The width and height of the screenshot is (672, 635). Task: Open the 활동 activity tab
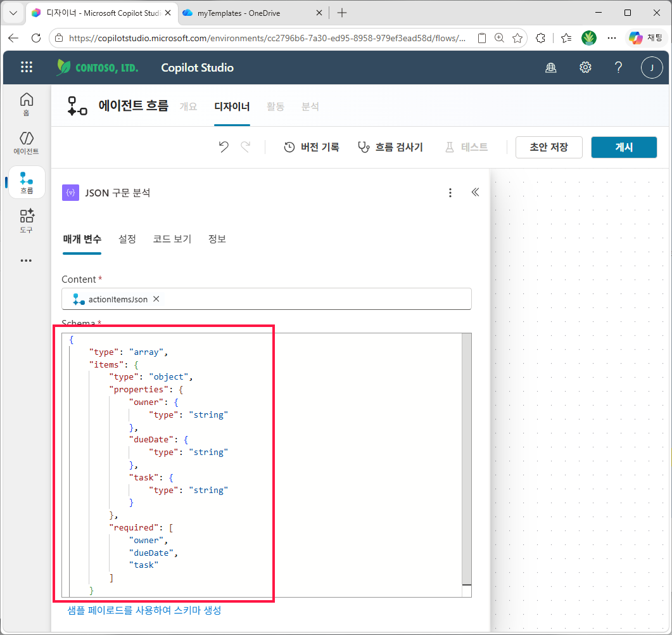click(x=275, y=106)
